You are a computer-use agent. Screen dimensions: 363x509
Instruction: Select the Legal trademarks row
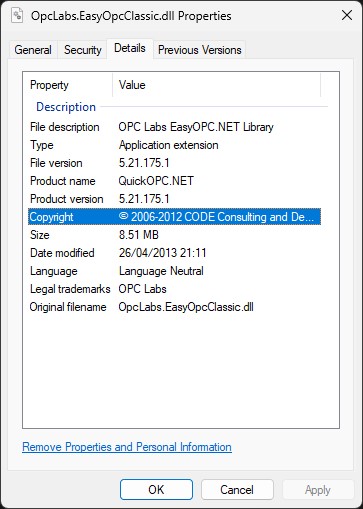(174, 289)
